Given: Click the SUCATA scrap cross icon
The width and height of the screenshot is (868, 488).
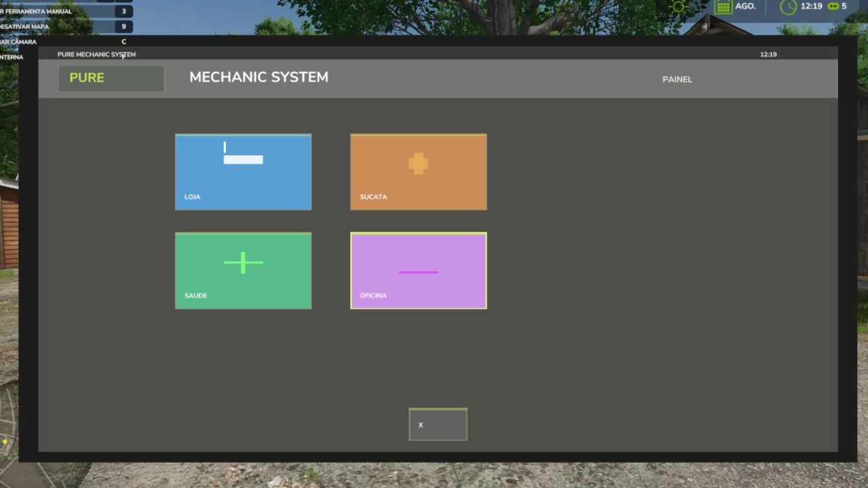Looking at the screenshot, I should coord(418,163).
